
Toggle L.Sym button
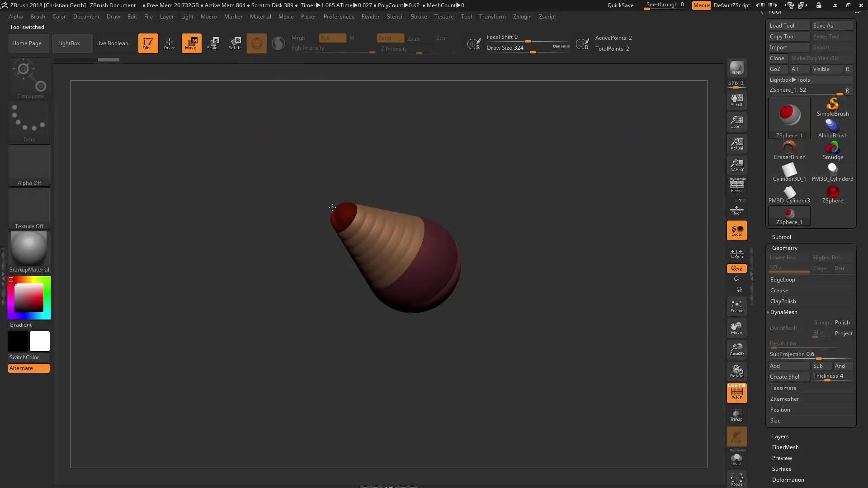pyautogui.click(x=736, y=253)
